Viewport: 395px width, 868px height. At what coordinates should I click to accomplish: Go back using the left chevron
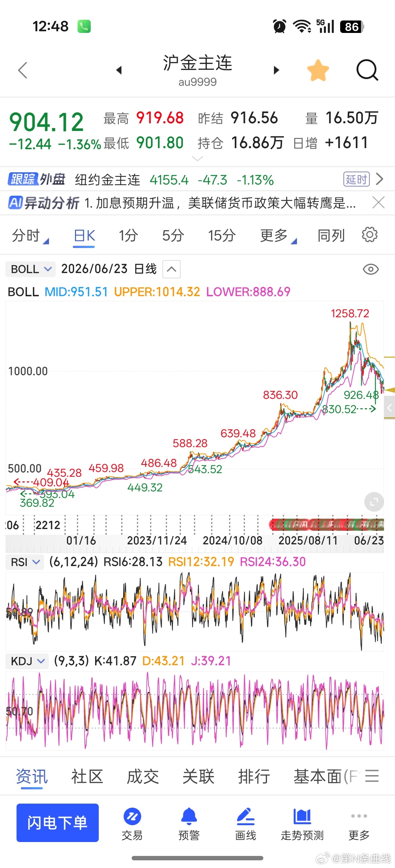pos(23,70)
